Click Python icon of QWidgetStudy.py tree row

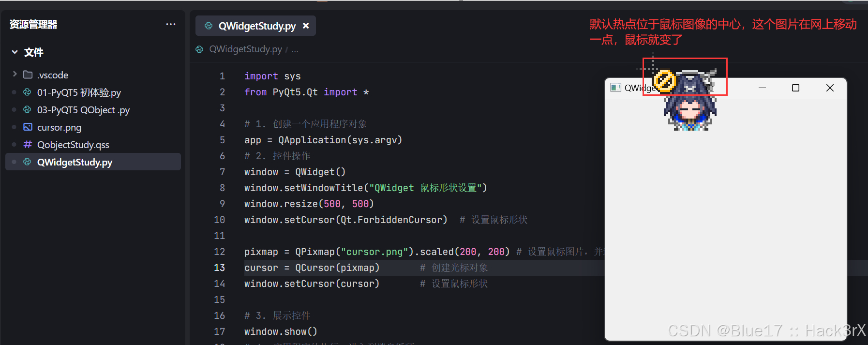click(x=28, y=162)
